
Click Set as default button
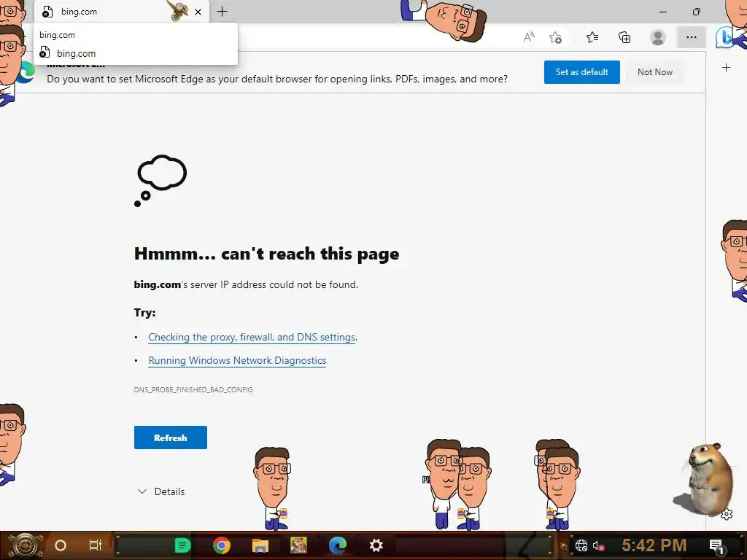pyautogui.click(x=581, y=72)
